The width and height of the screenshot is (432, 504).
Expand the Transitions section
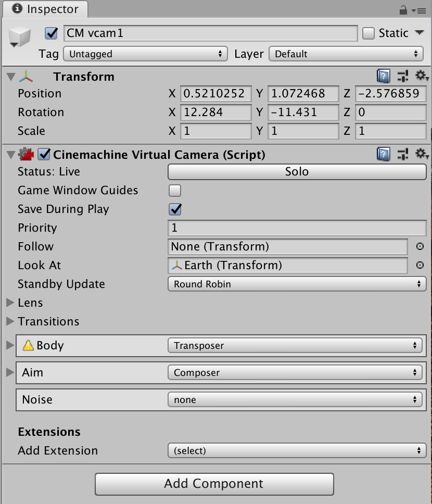10,321
